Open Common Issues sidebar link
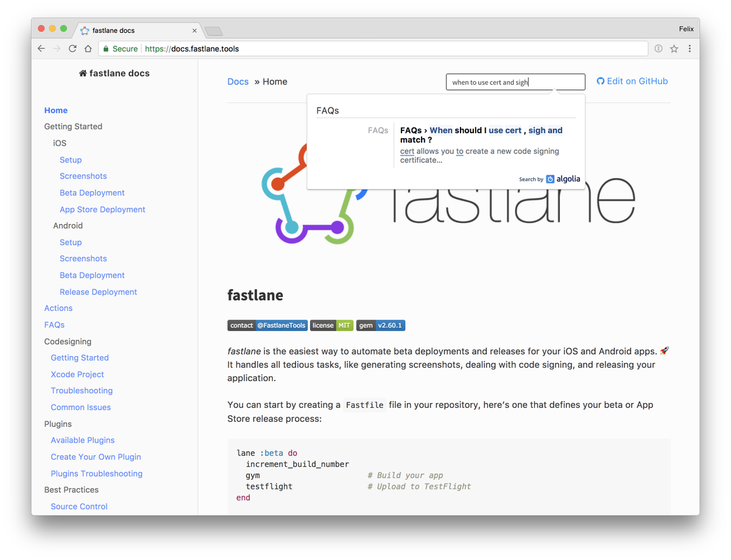This screenshot has width=731, height=560. 81,407
